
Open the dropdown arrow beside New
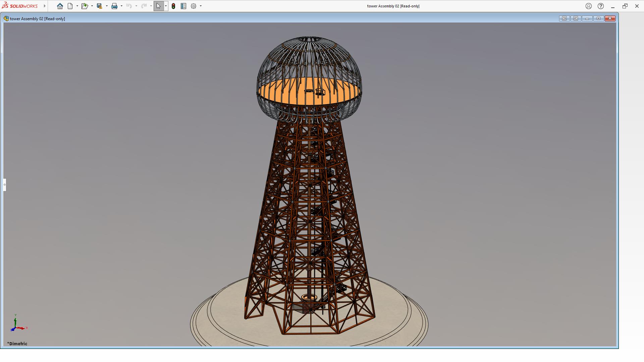[77, 6]
